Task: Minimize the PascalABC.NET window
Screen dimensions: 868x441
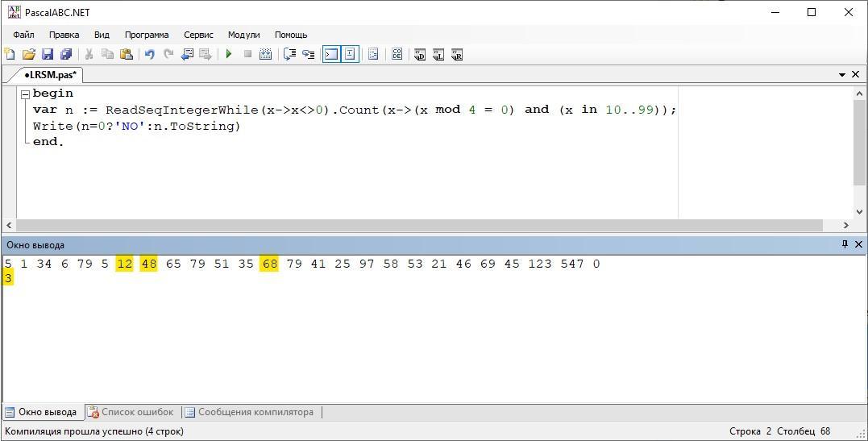Action: pos(774,12)
